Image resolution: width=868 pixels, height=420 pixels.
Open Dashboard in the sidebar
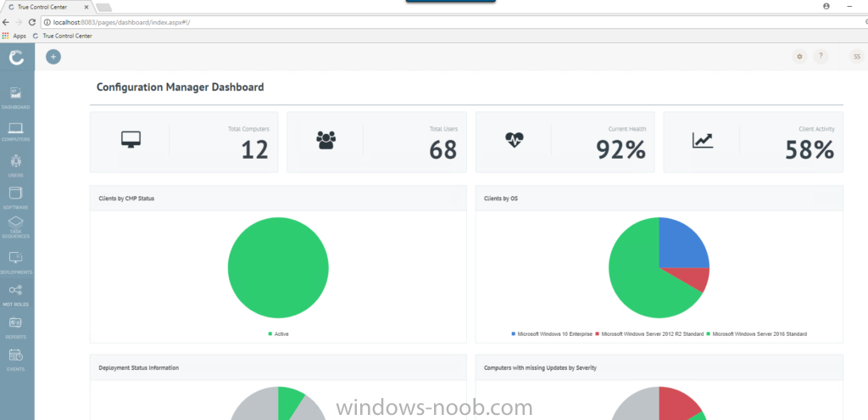pos(16,98)
